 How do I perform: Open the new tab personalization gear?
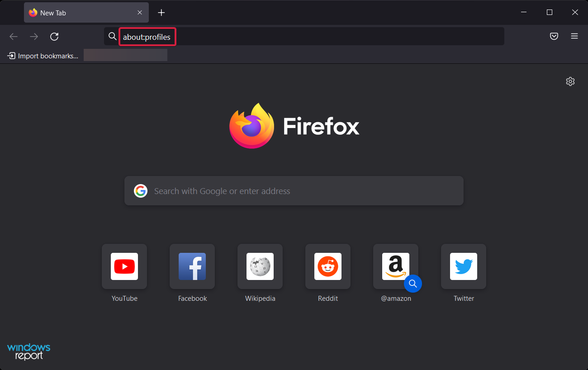(570, 81)
